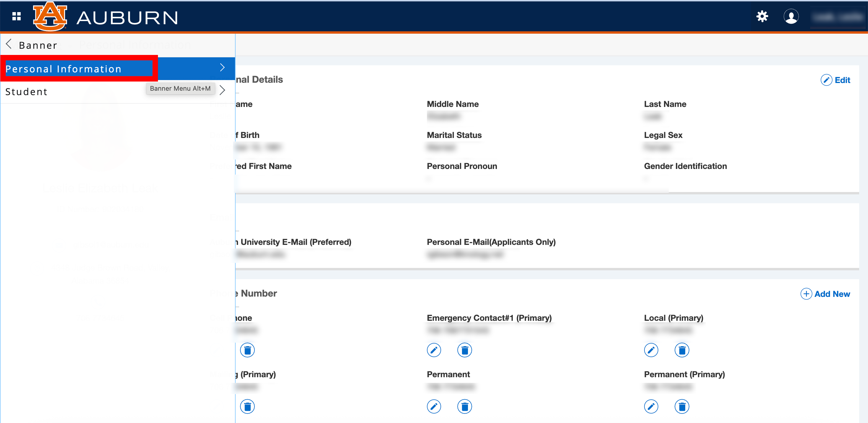Image resolution: width=868 pixels, height=423 pixels.
Task: Expand the Student menu chevron
Action: 222,90
